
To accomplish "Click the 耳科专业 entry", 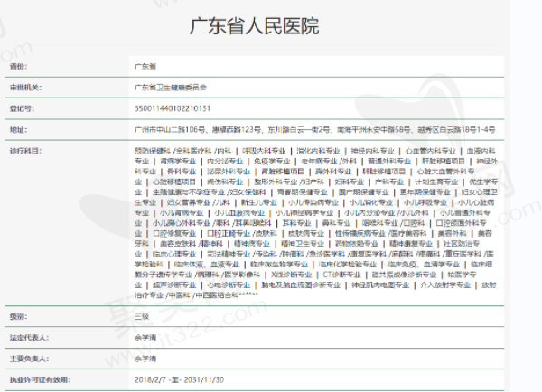I will pyautogui.click(x=296, y=223).
